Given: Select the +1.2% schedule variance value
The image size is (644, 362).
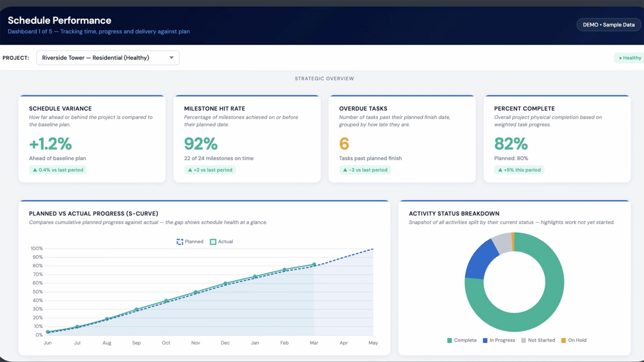Looking at the screenshot, I should coord(50,144).
